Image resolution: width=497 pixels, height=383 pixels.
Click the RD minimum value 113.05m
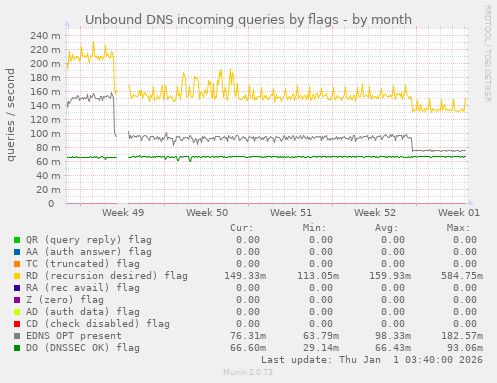click(x=318, y=276)
